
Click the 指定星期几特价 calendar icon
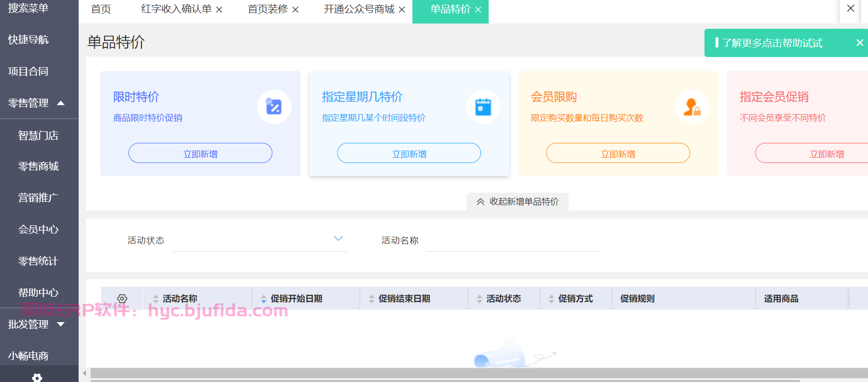click(483, 107)
